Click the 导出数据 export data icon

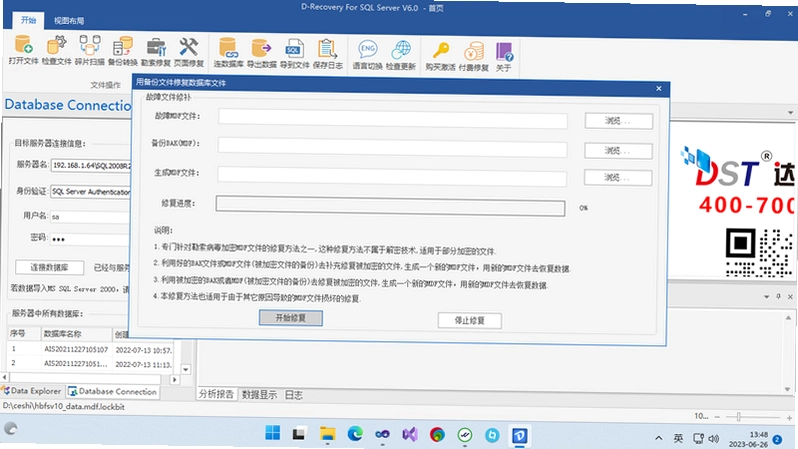click(x=262, y=53)
